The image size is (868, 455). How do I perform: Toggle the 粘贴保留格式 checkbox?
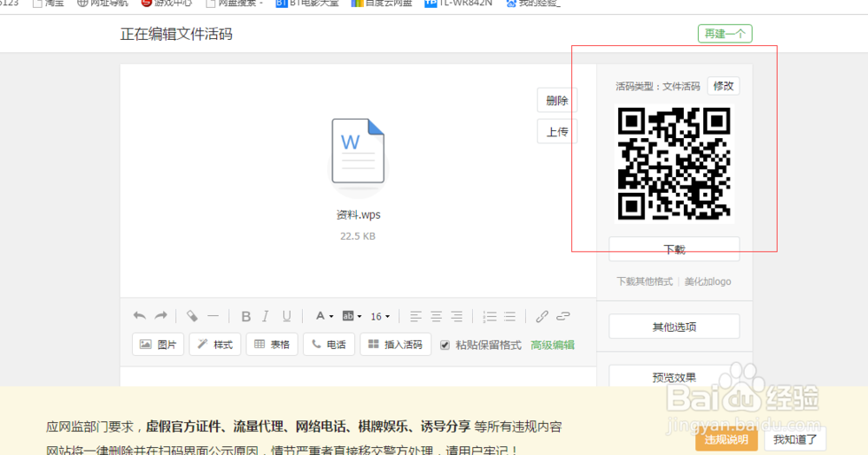click(444, 345)
